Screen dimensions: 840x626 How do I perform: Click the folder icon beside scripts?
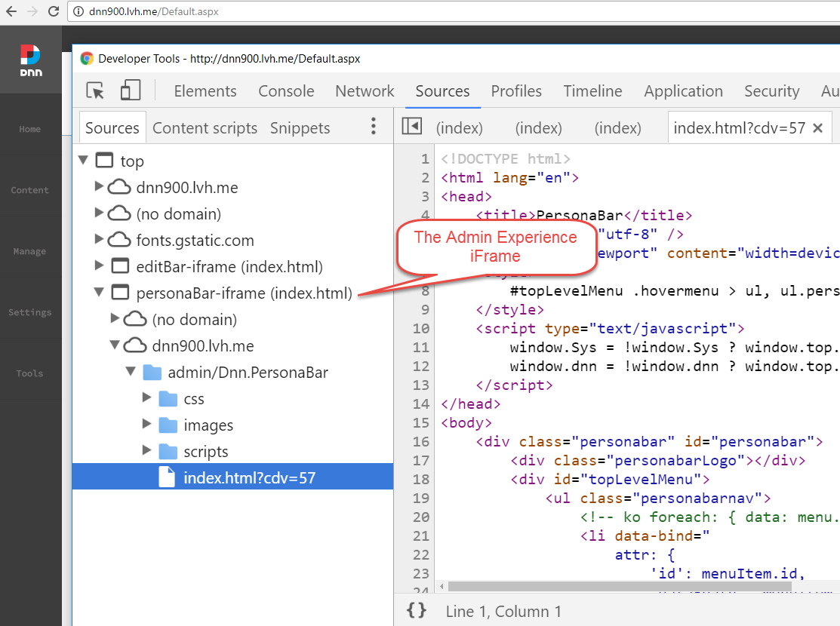[168, 451]
